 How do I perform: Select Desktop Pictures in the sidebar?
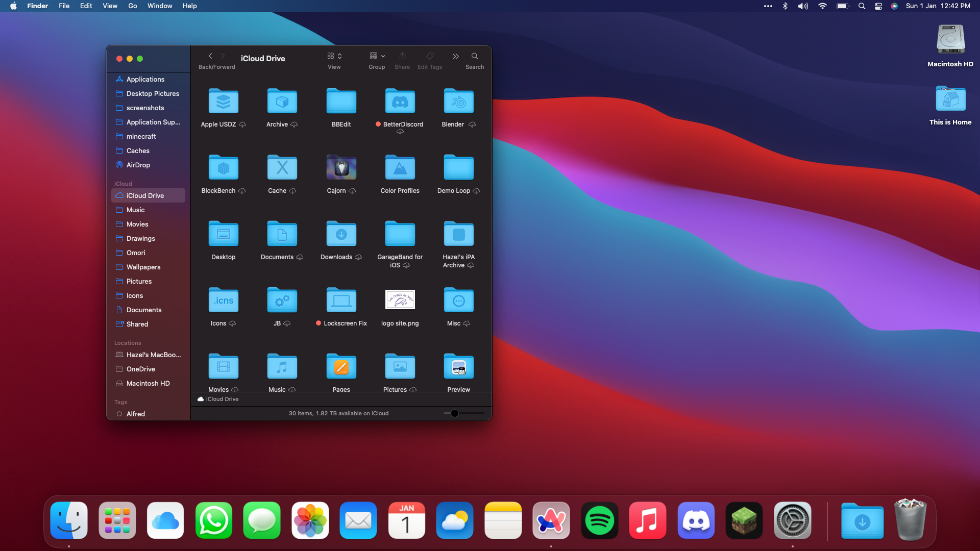pyautogui.click(x=148, y=93)
